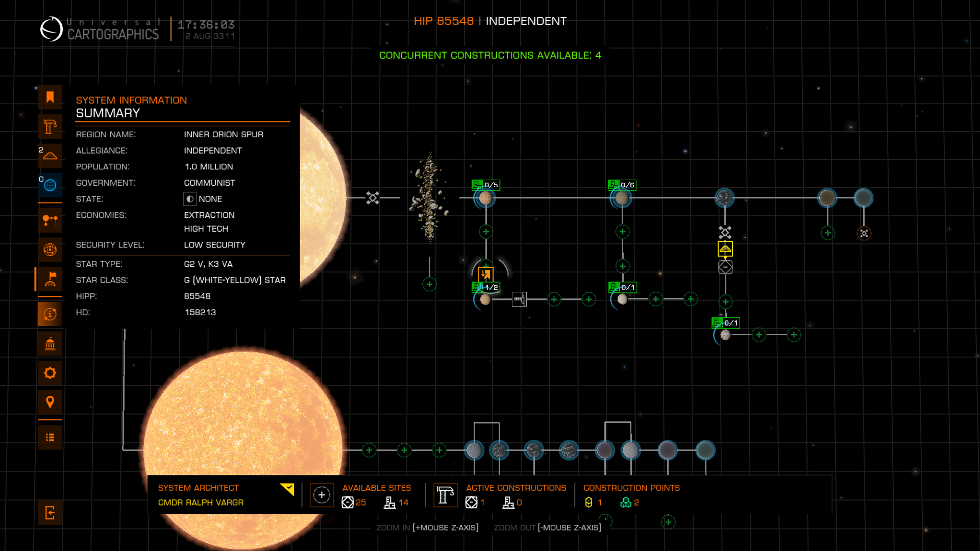Image resolution: width=980 pixels, height=551 pixels.
Task: Select the yellow installation icon below third planet
Action: [725, 249]
